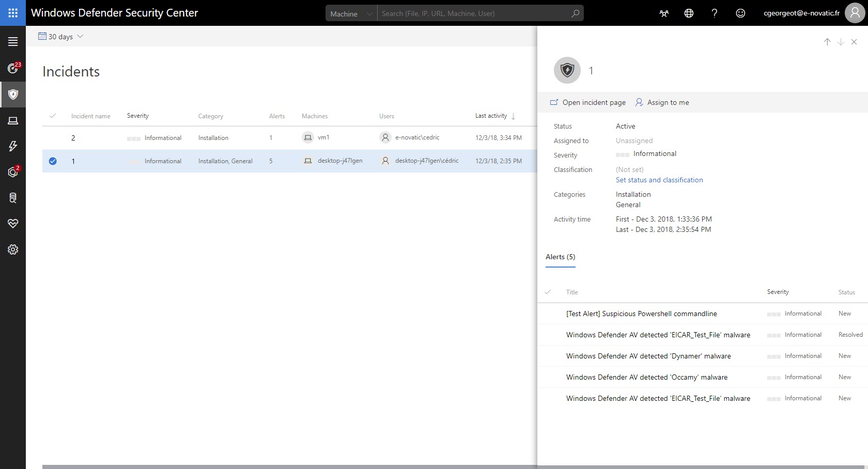Click the search magnifier icon

click(575, 13)
